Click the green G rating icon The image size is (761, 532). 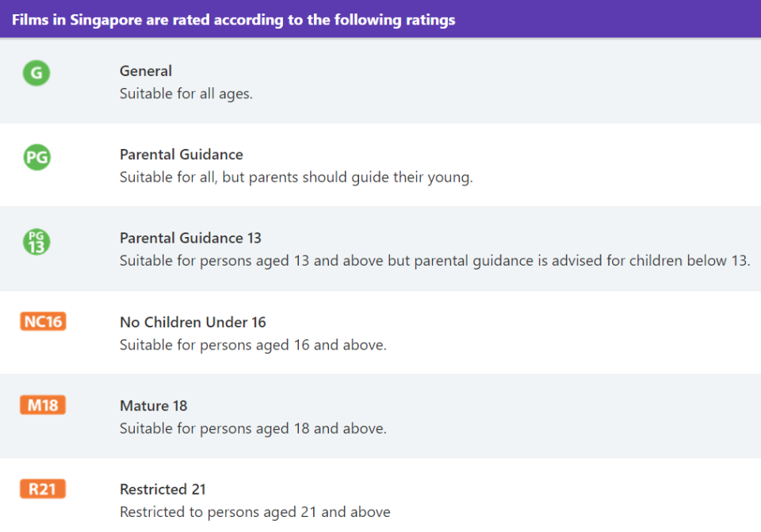point(36,73)
